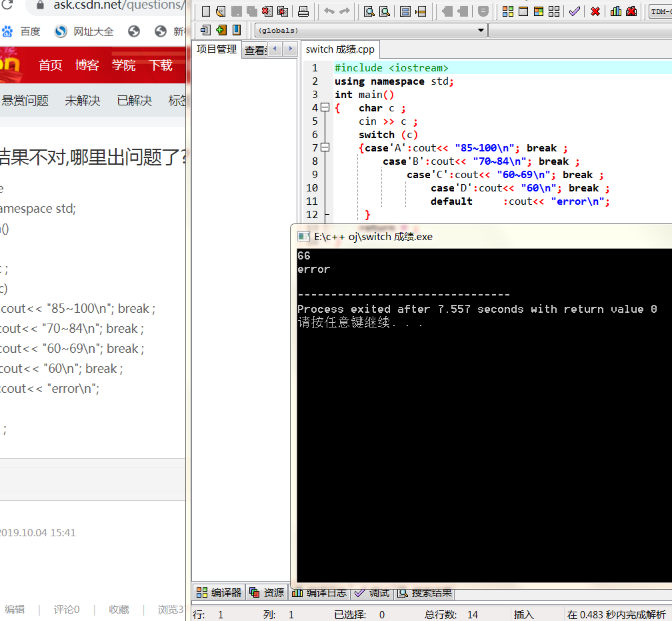The width and height of the screenshot is (672, 621).
Task: Click the browser reload icon
Action: tap(7, 5)
